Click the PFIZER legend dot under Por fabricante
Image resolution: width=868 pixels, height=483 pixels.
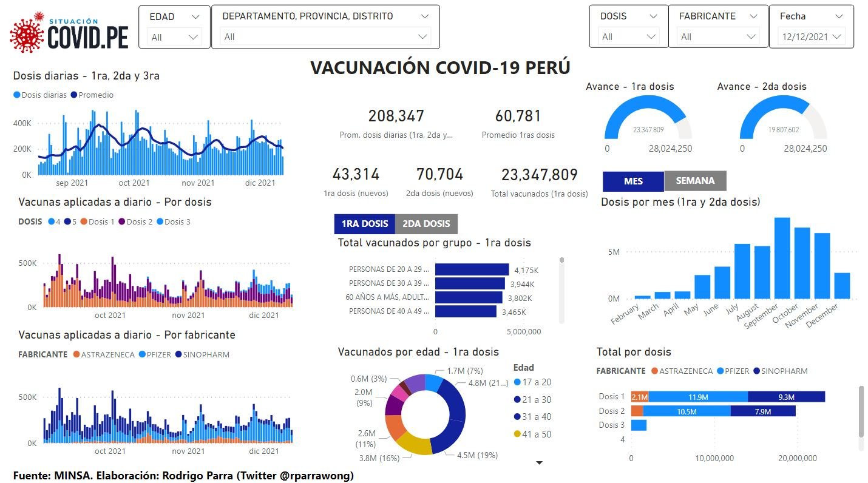[x=141, y=354]
